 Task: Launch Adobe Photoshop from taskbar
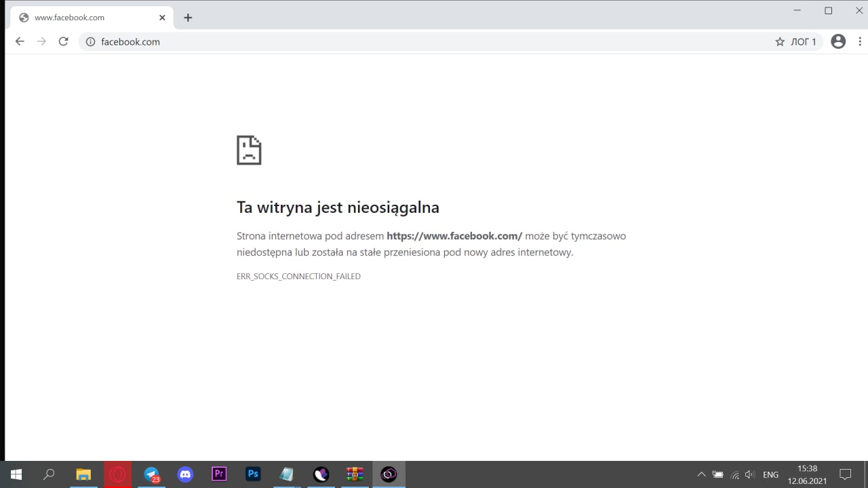pyautogui.click(x=253, y=474)
